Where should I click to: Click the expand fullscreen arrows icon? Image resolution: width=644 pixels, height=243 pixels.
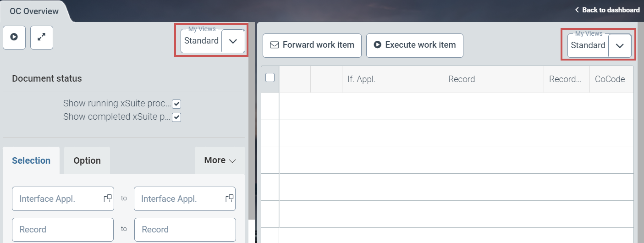[x=42, y=37]
